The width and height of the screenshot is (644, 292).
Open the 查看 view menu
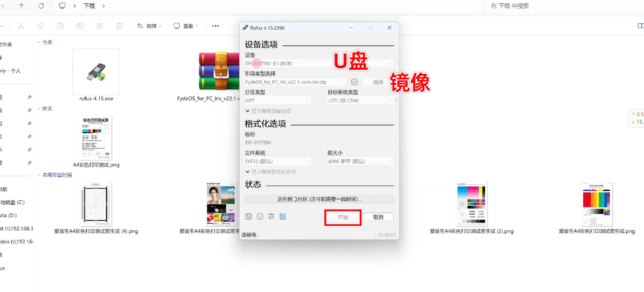click(x=186, y=26)
